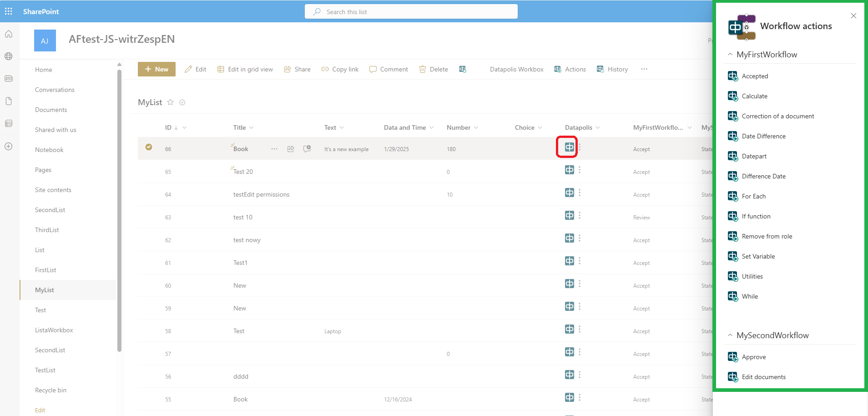Click the New button
Image resolution: width=868 pixels, height=416 pixels.
tap(156, 69)
